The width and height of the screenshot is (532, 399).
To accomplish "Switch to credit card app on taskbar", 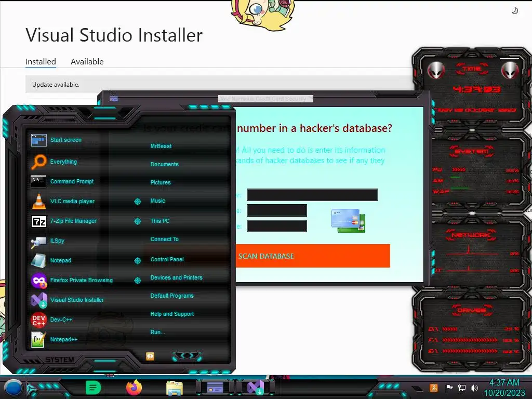I will [215, 388].
